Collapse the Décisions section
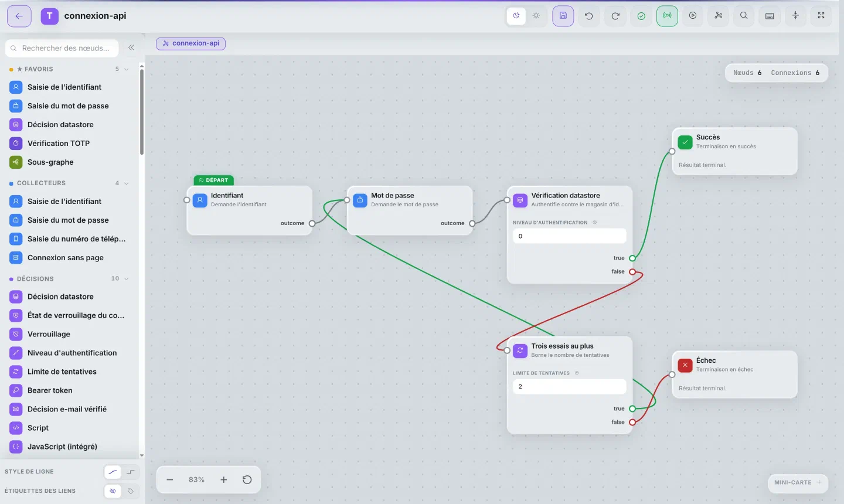 click(126, 279)
